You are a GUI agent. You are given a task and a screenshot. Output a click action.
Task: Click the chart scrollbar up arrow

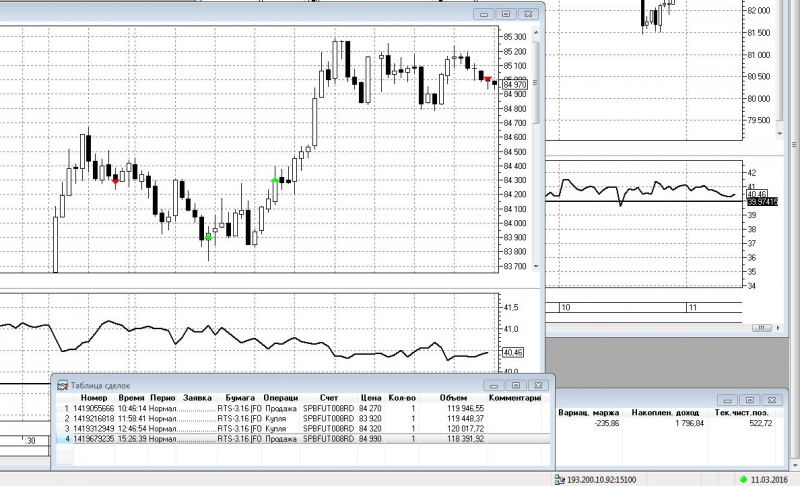536,32
